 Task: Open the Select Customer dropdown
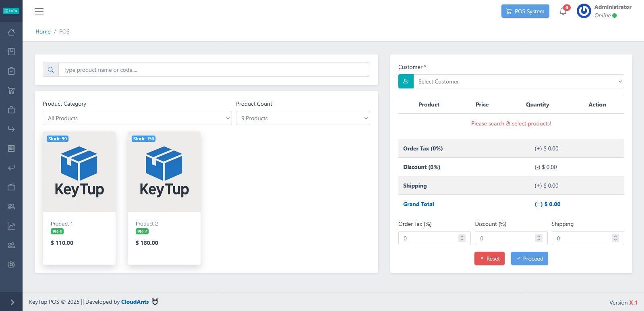point(519,81)
